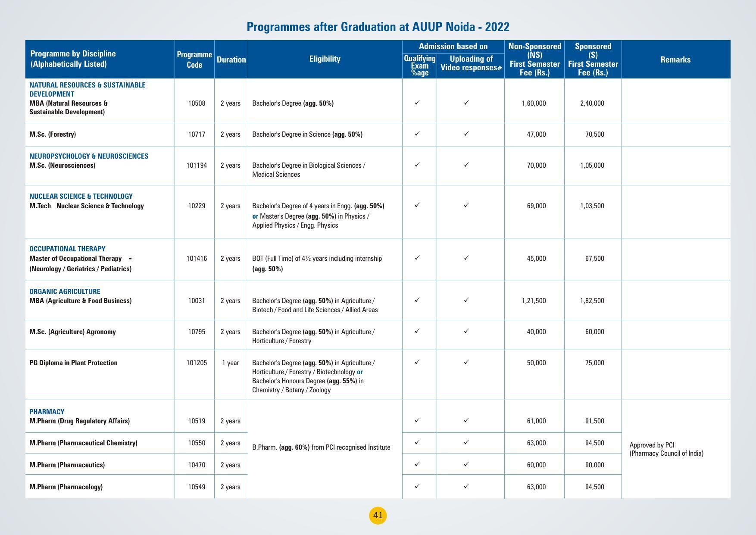Click 'M.Sc. (Agriculture) Agronomy' programme name

(72, 332)
